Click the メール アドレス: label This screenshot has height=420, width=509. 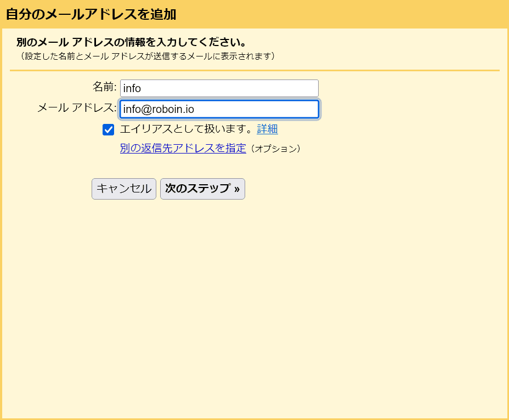click(x=77, y=108)
